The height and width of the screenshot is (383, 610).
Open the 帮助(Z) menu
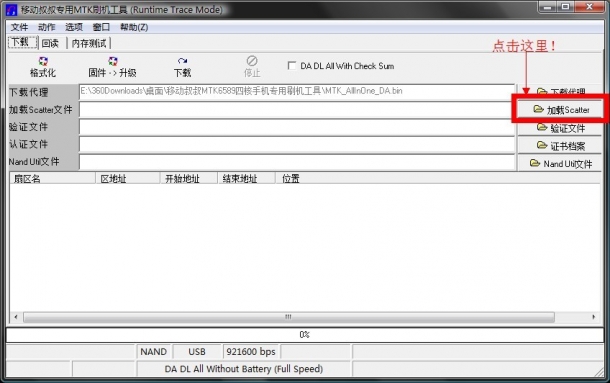pyautogui.click(x=134, y=27)
